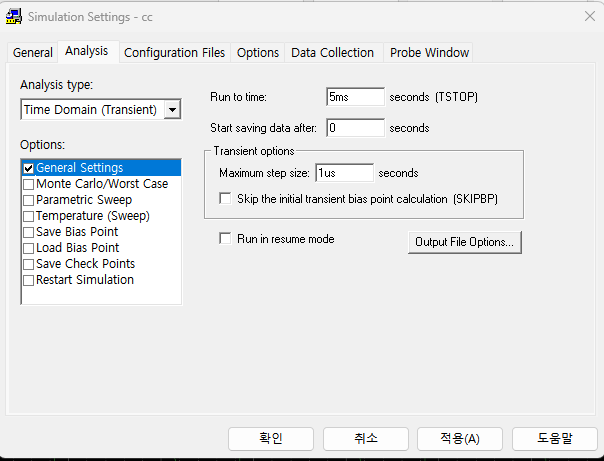The image size is (604, 461).
Task: Click the Start saving data after field
Action: coord(355,128)
